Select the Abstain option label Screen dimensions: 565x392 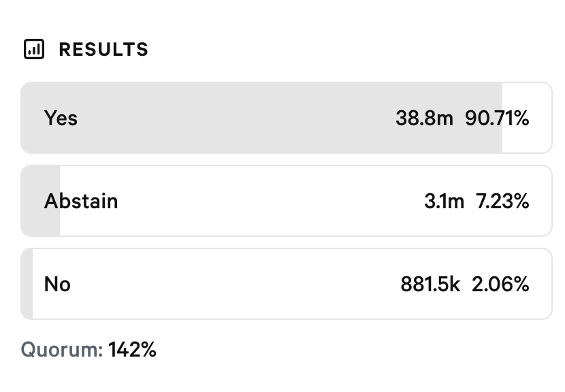click(x=81, y=201)
